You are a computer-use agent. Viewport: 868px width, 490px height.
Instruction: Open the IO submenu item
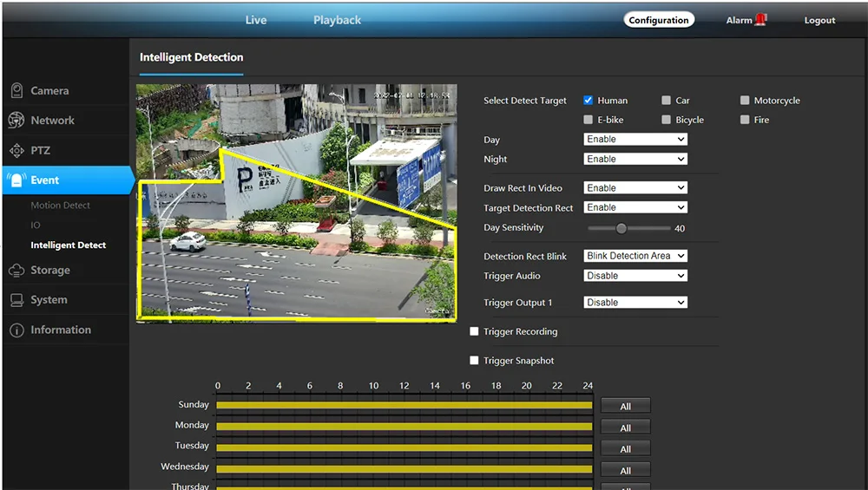pos(36,225)
